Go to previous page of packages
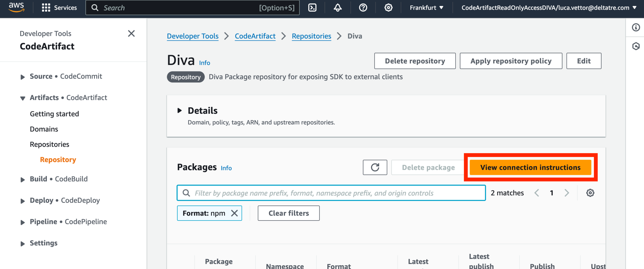This screenshot has height=269, width=644. 537,193
